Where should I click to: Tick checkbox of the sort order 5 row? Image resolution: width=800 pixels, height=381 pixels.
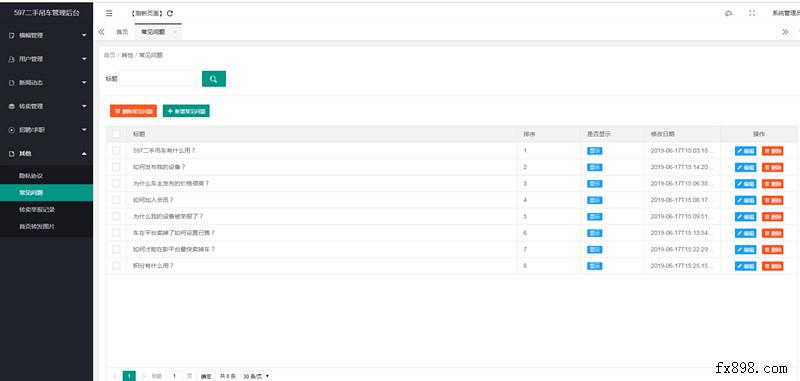pos(116,216)
